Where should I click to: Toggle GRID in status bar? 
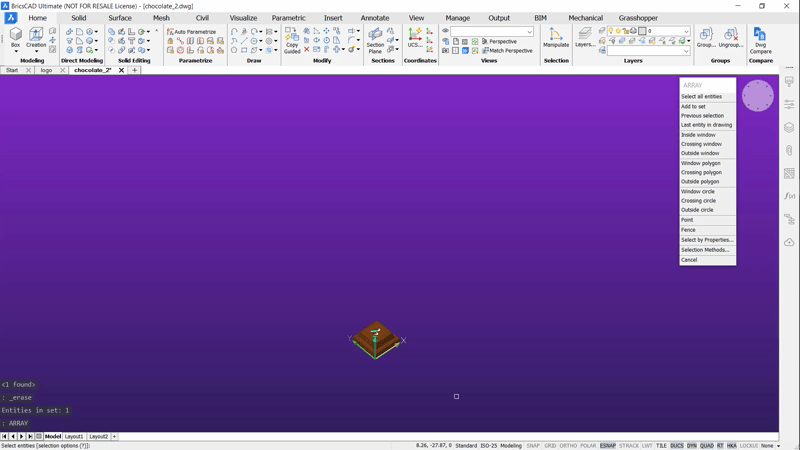point(550,446)
